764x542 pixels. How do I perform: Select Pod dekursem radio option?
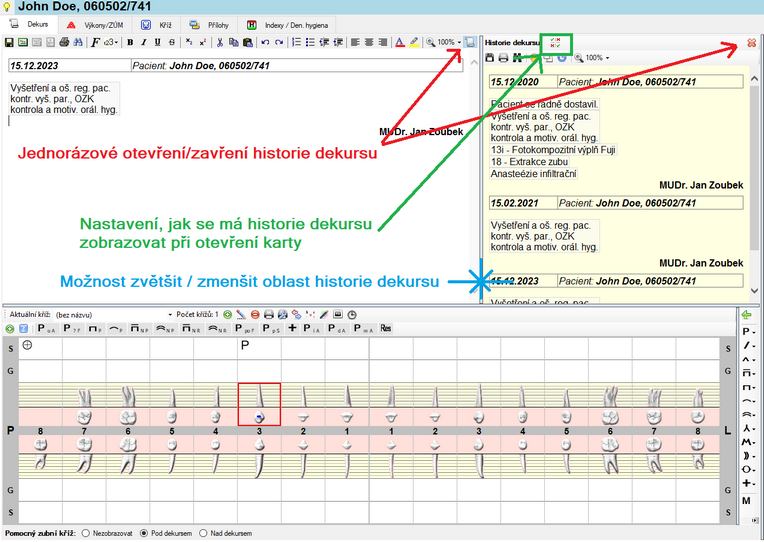(166, 534)
